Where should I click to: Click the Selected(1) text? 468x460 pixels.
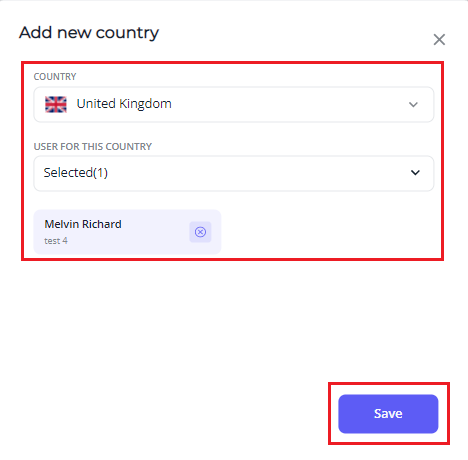[76, 173]
